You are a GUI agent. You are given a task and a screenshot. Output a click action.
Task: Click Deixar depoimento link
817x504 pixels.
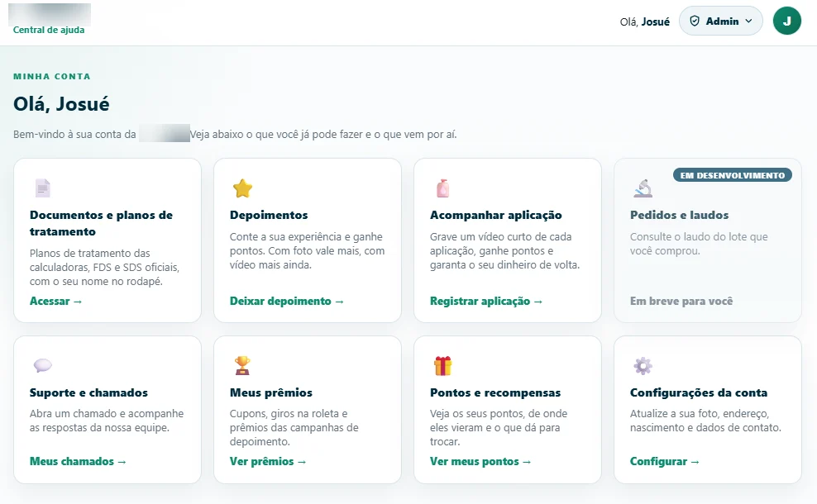(287, 301)
